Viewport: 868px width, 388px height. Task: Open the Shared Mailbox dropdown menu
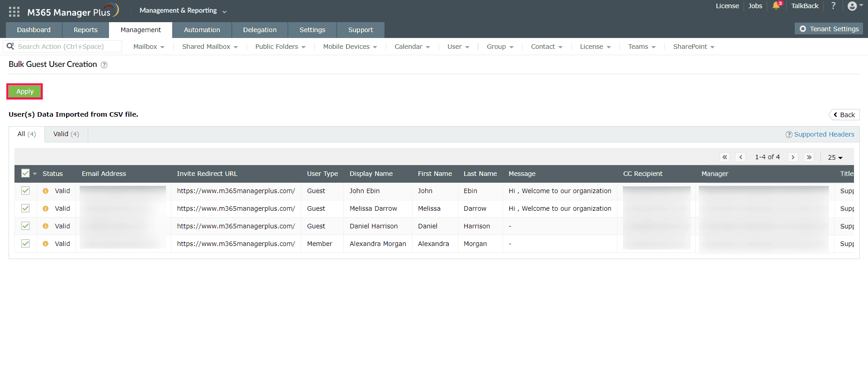point(210,47)
